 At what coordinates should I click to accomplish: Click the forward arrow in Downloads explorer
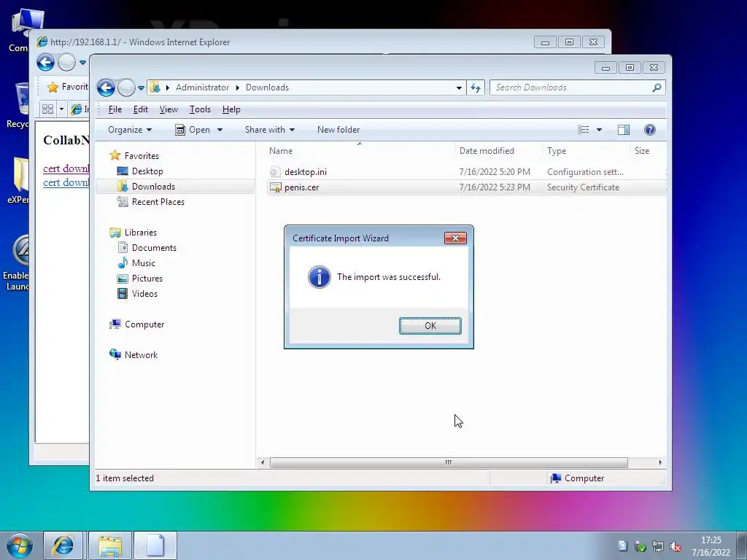tap(126, 87)
